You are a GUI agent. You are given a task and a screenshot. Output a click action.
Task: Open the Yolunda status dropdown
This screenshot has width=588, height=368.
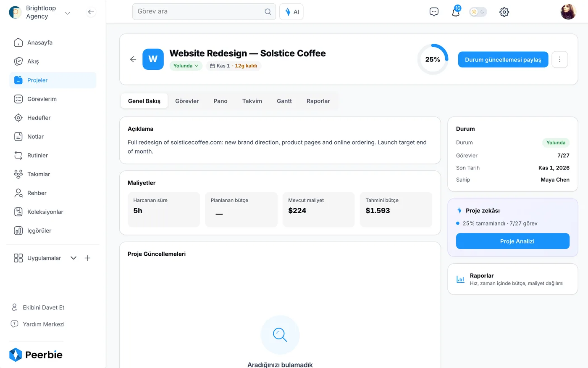tap(186, 66)
